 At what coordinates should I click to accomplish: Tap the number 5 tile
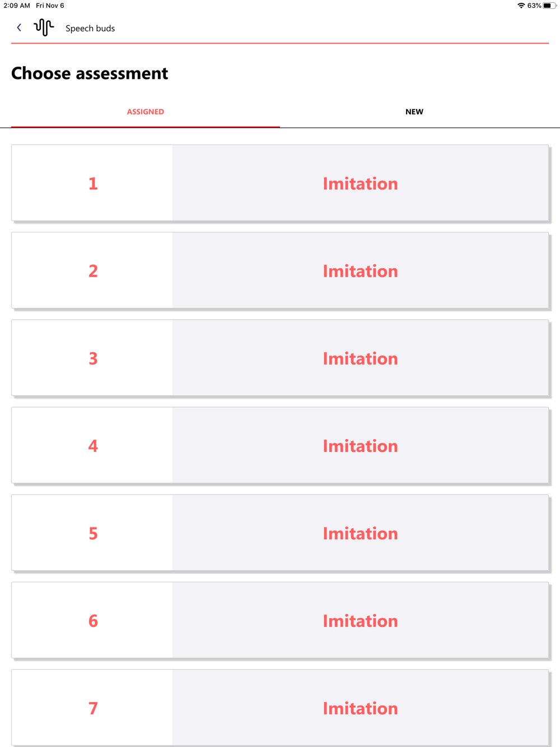[x=93, y=533]
